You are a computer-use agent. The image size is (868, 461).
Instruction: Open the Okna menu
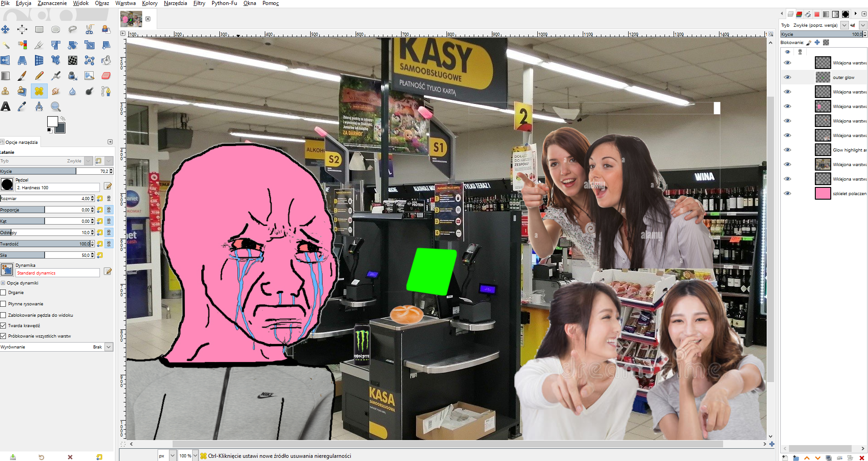click(x=250, y=3)
